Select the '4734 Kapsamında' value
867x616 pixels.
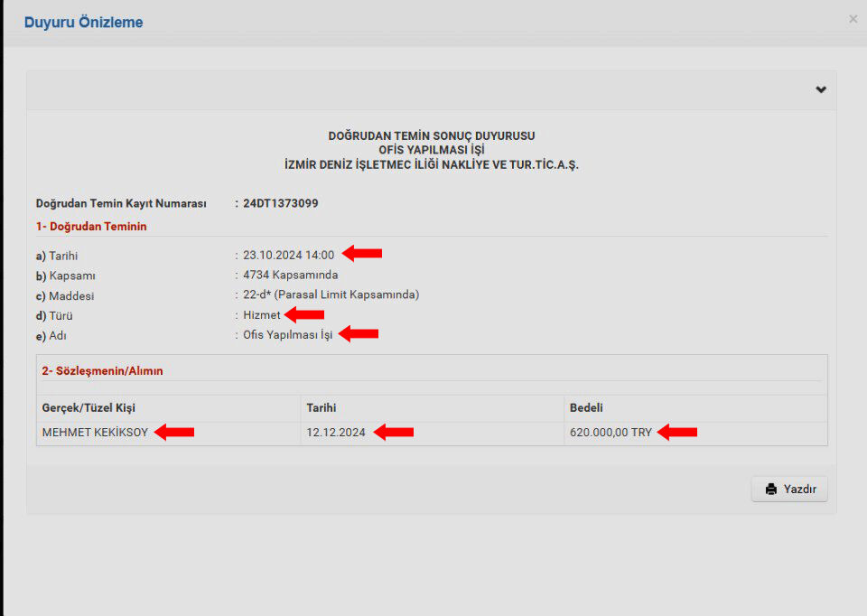pyautogui.click(x=290, y=275)
